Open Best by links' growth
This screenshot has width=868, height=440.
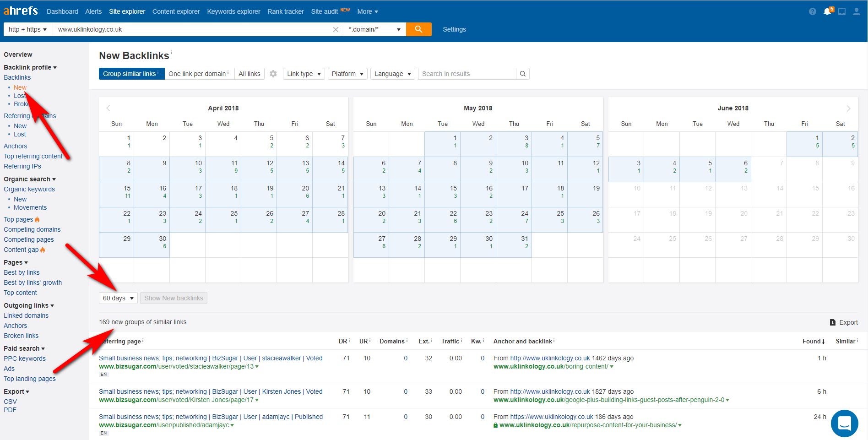[33, 282]
